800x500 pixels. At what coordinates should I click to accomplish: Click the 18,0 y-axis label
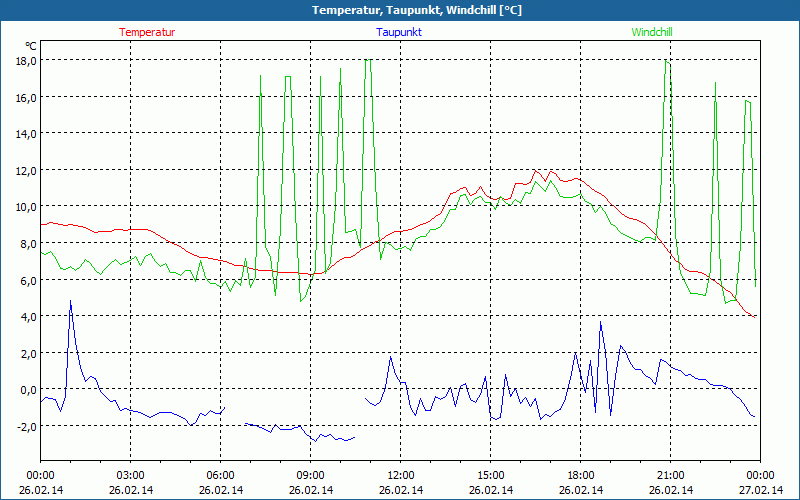click(x=26, y=60)
